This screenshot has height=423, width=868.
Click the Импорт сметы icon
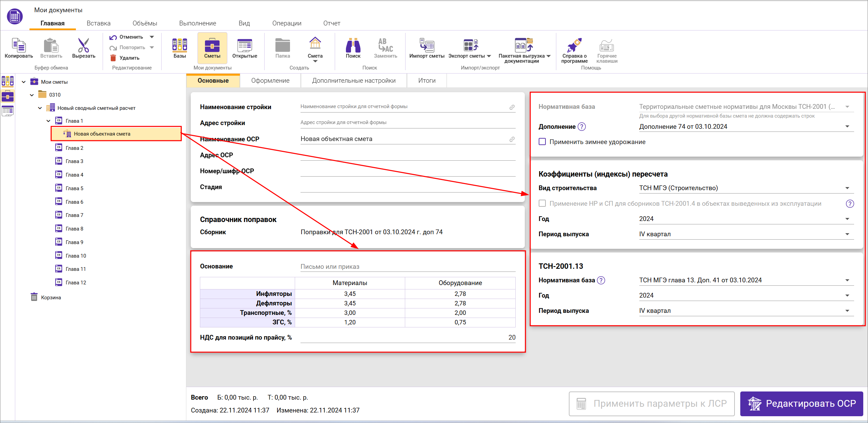(x=427, y=45)
